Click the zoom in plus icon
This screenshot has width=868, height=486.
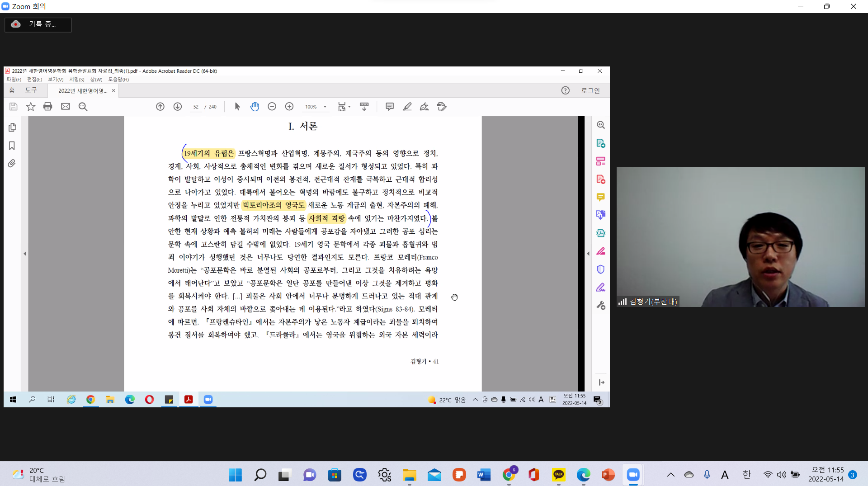click(x=289, y=107)
